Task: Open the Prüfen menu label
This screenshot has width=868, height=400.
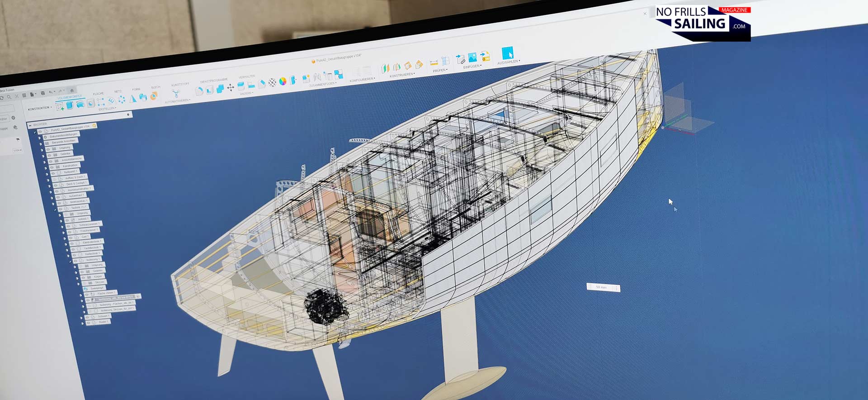Action: [439, 71]
